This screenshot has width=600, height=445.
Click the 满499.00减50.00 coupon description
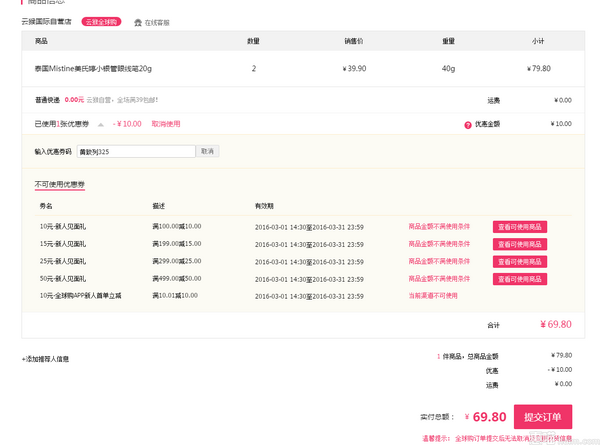click(177, 278)
